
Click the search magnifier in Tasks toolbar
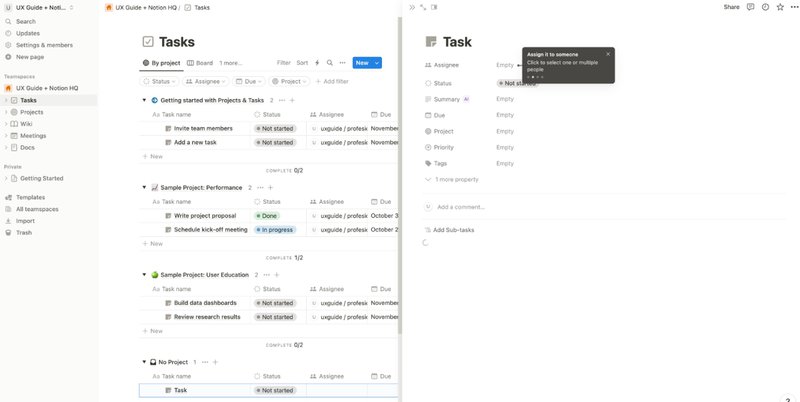tap(329, 63)
